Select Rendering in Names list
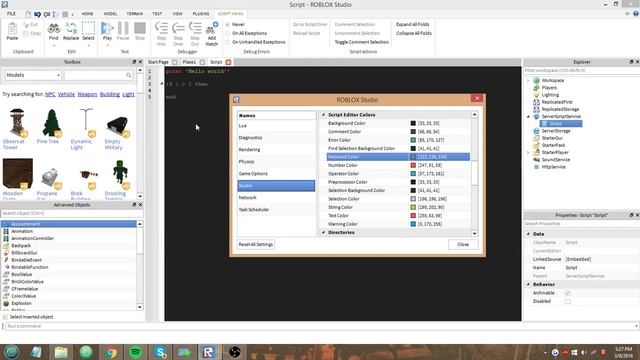The width and height of the screenshot is (640, 360). [276, 150]
